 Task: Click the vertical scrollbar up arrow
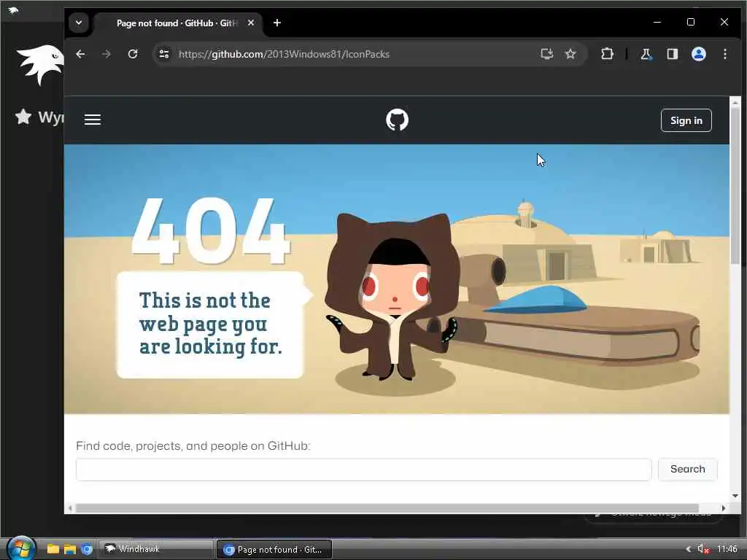pos(735,102)
